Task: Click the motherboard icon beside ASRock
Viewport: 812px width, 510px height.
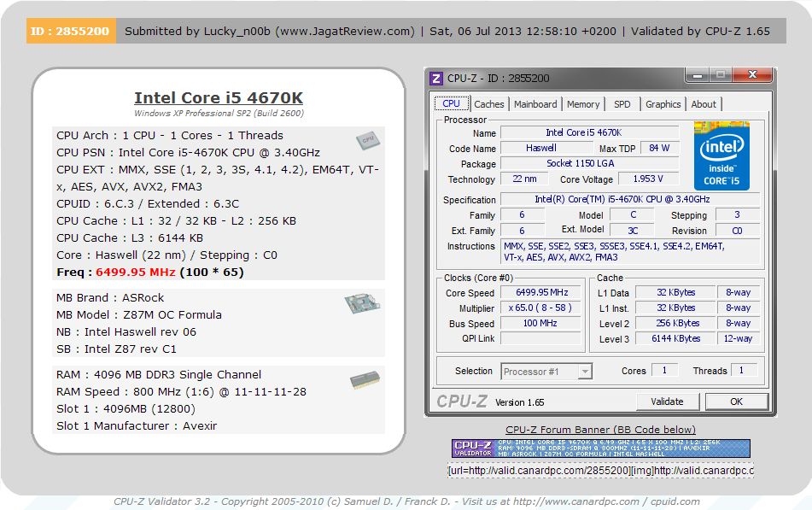Action: coord(361,303)
